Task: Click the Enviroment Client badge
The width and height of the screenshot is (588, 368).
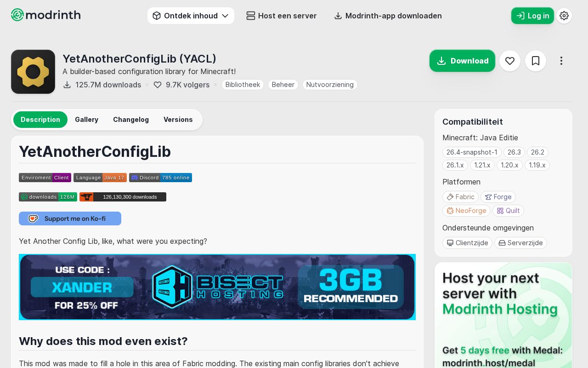Action: point(45,178)
